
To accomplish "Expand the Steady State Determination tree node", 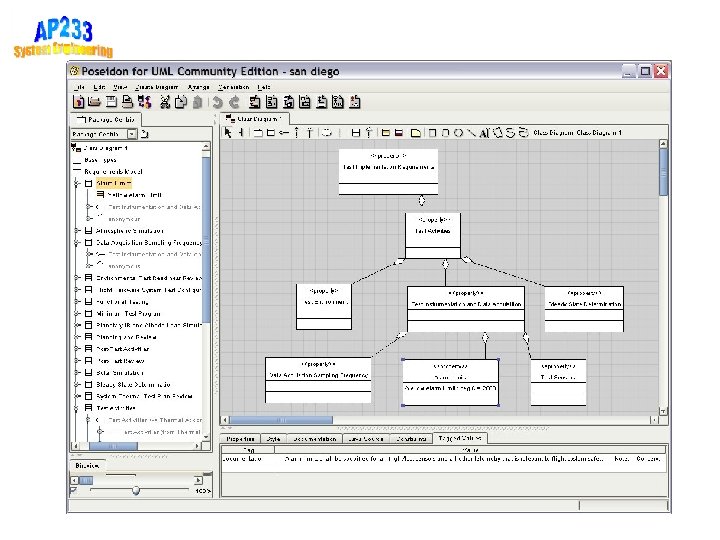I will pyautogui.click(x=77, y=384).
